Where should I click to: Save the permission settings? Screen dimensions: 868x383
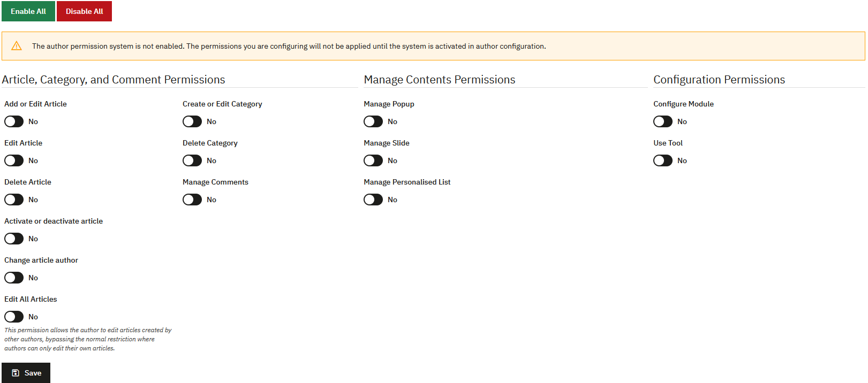coord(26,373)
